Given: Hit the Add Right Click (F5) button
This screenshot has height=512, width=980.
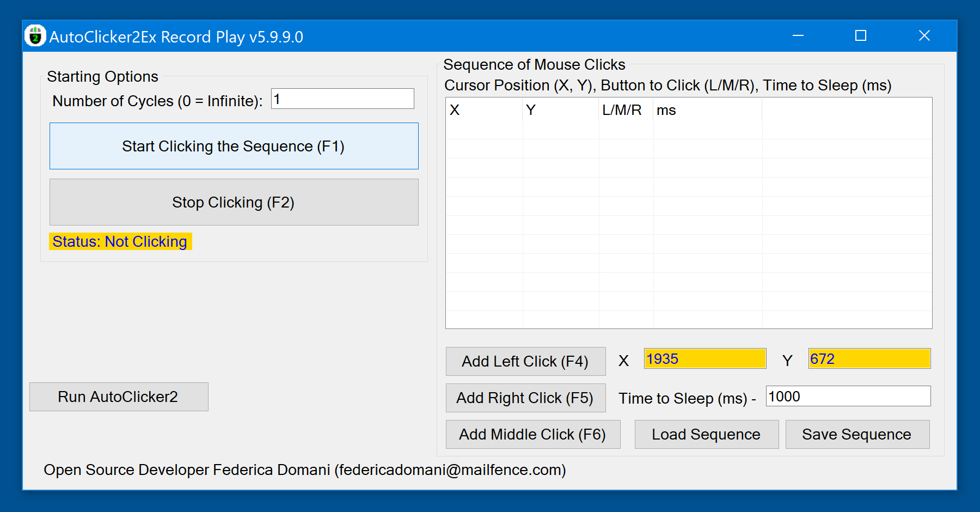Looking at the screenshot, I should tap(525, 398).
